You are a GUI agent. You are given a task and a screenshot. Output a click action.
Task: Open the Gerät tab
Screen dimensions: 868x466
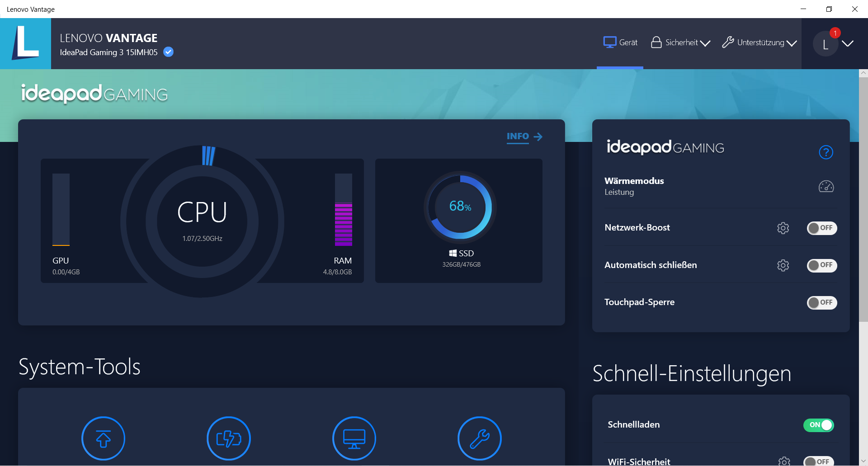pos(620,42)
